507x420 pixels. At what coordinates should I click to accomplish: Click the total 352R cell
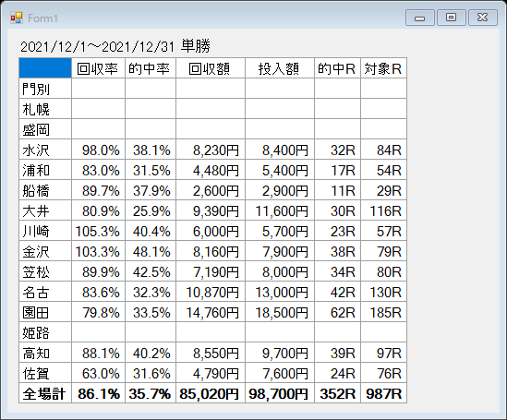pos(338,393)
